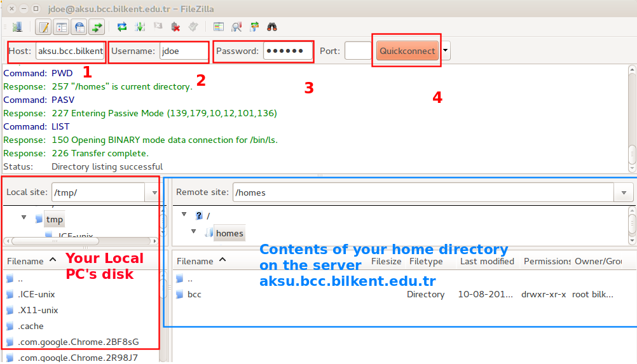Sort remote list by Last modified
637x364 pixels.
[487, 261]
